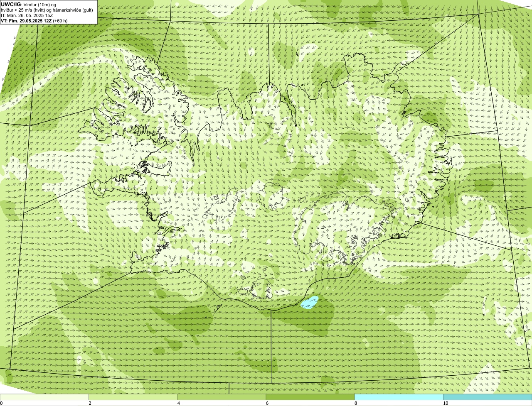Click the 'hviður > 25 m/s (hvítt)' description line
532x406 pixels.
47,10
